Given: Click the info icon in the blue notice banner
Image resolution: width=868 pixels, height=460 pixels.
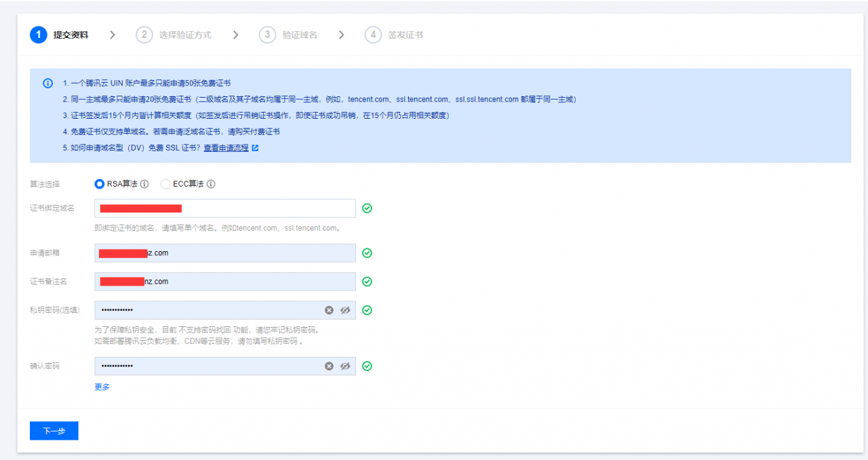Looking at the screenshot, I should tap(47, 83).
